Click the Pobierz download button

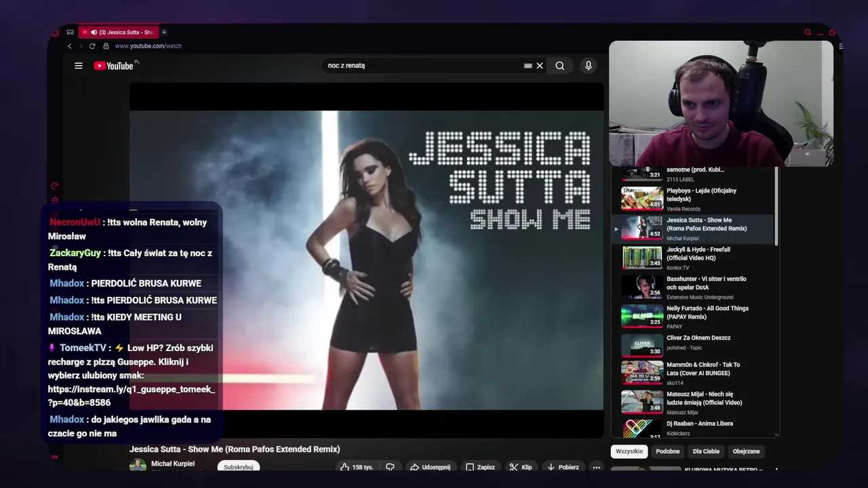tap(563, 467)
